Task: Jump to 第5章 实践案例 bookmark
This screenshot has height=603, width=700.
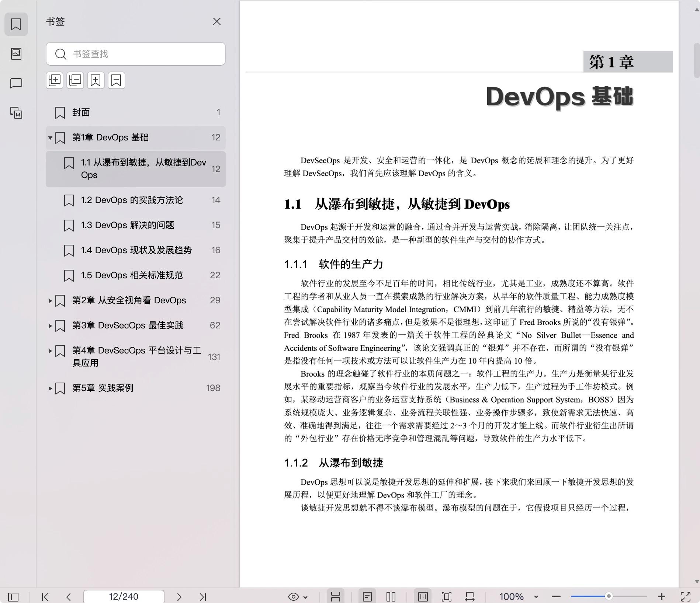Action: point(136,388)
